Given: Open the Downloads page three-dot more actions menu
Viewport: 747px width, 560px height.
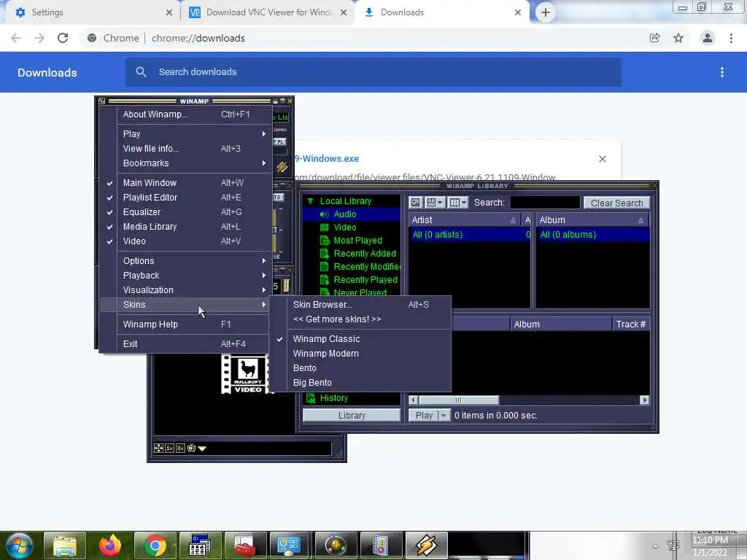Looking at the screenshot, I should tap(722, 72).
